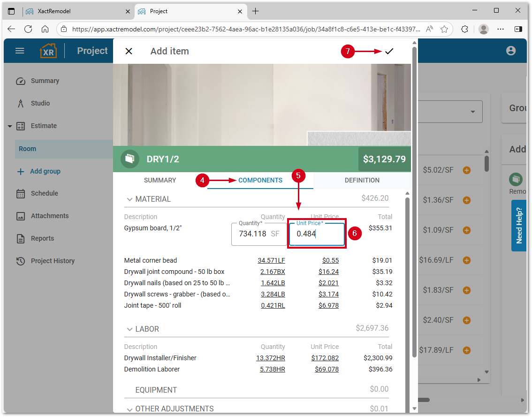This screenshot has height=417, width=532.
Task: Click the XactRemodel XR logo
Action: [x=48, y=51]
